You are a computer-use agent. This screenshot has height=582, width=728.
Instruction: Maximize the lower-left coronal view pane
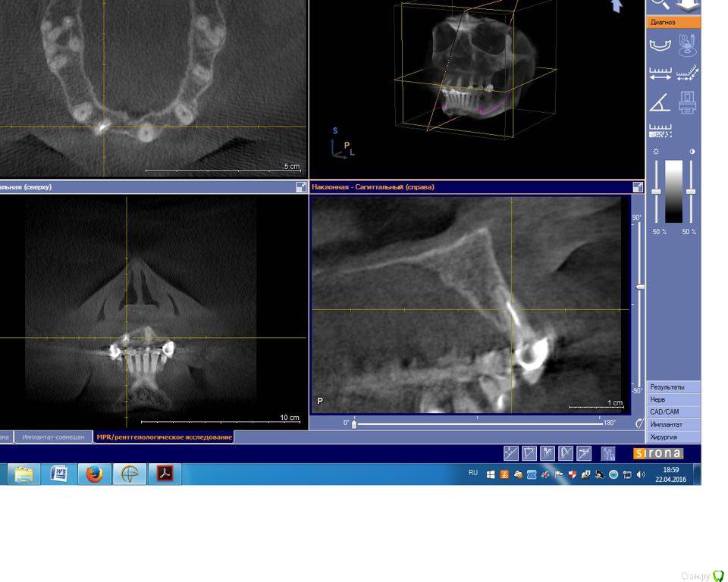(x=301, y=187)
